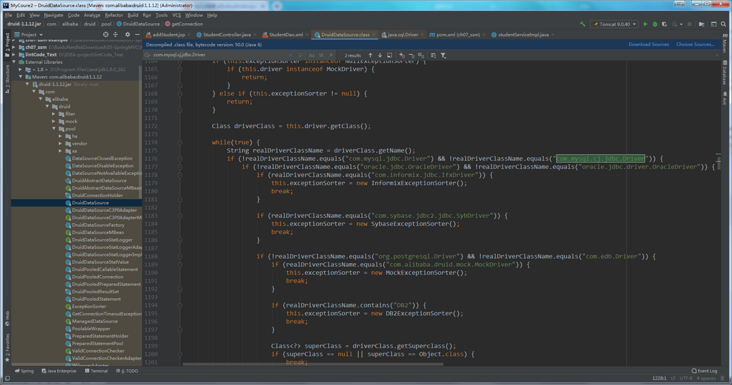Jump to next search occurrence arrow
Image resolution: width=732 pixels, height=385 pixels.
380,55
